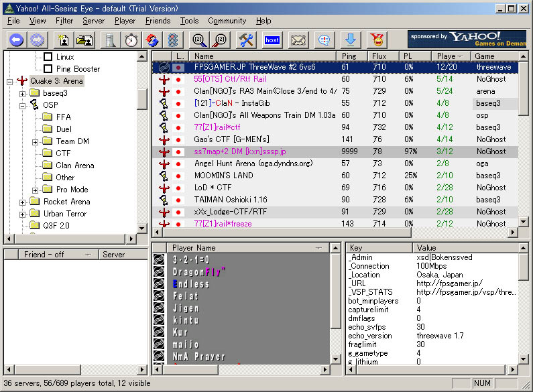Open the Help menu
Viewport: 533px width, 392px height.
(263, 21)
